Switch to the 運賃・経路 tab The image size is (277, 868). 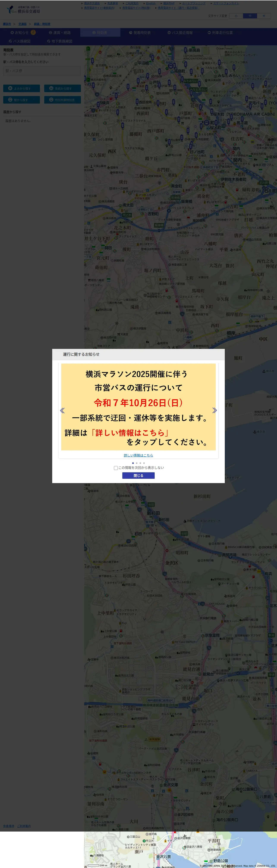(60, 33)
